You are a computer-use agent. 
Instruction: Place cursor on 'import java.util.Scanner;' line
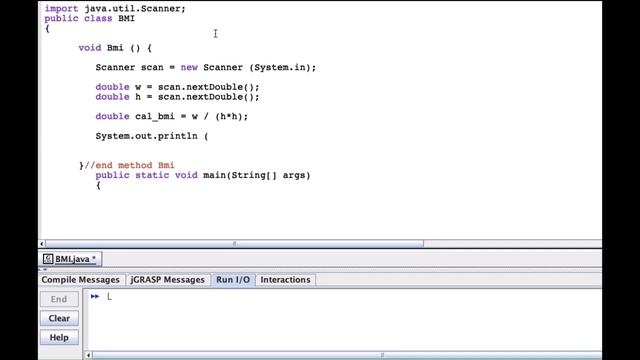[115, 9]
